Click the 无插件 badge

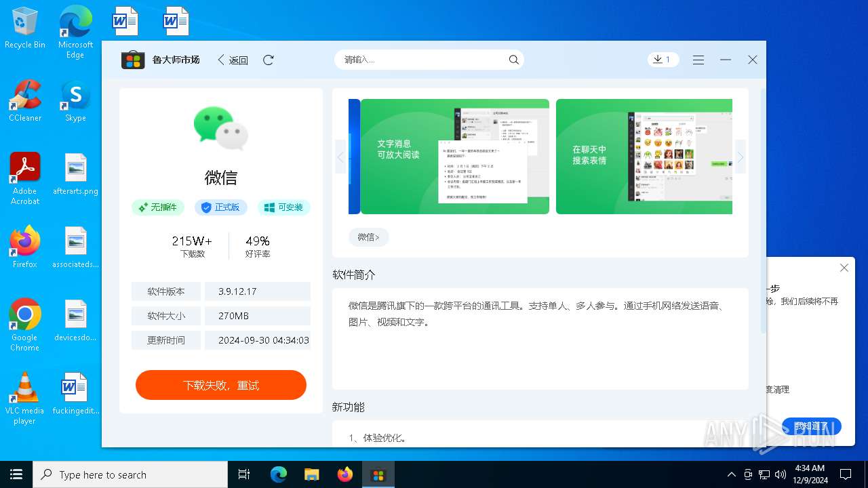(x=158, y=207)
